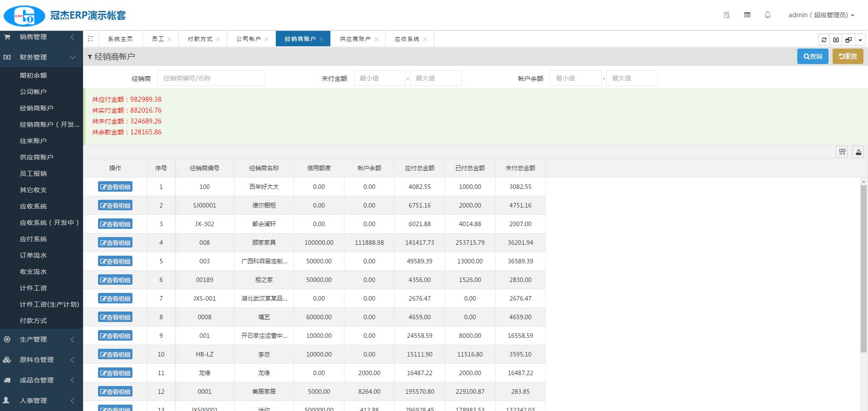Image resolution: width=868 pixels, height=411 pixels.
Task: Click the close current tab box icon
Action: (836, 40)
